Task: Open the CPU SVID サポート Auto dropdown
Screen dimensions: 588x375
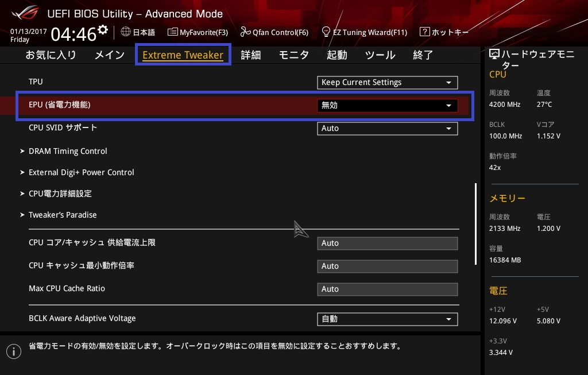Action: [388, 128]
